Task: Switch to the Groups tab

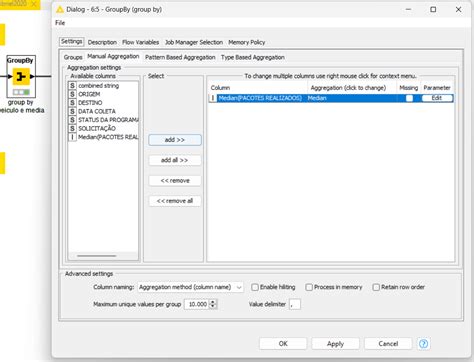Action: pyautogui.click(x=73, y=57)
